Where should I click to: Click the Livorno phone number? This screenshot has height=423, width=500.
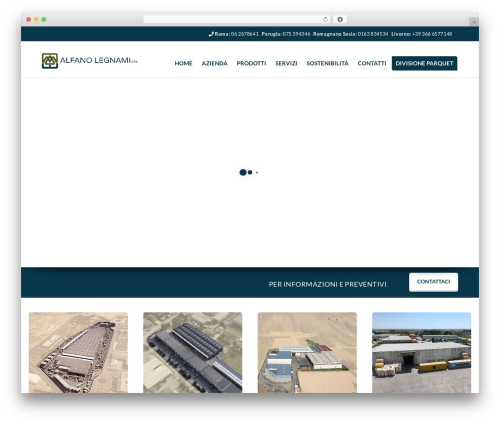click(x=432, y=34)
